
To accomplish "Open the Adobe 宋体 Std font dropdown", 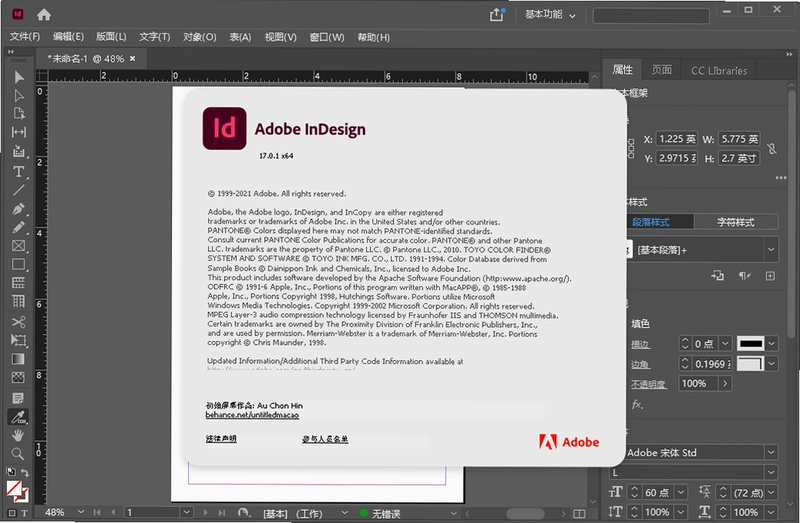I will (771, 452).
